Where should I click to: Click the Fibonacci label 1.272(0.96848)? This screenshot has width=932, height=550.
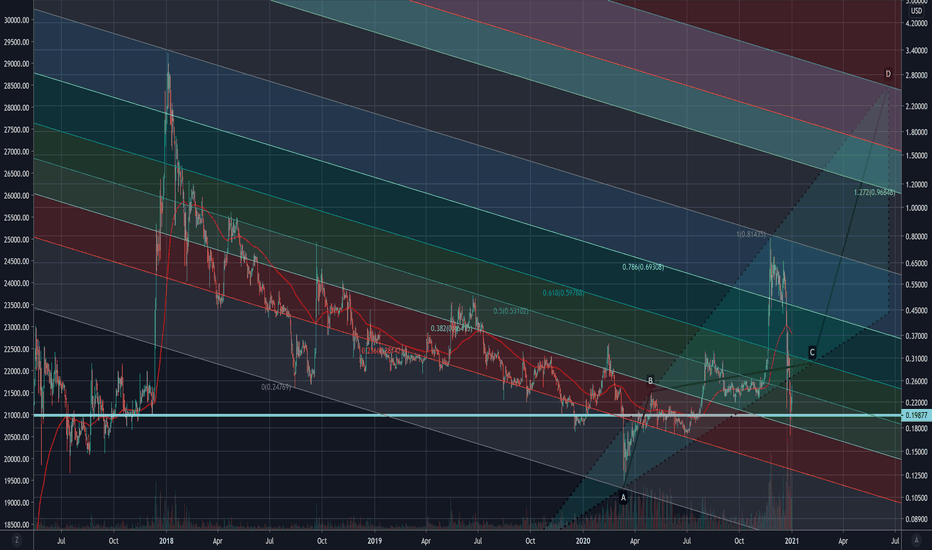tap(874, 193)
